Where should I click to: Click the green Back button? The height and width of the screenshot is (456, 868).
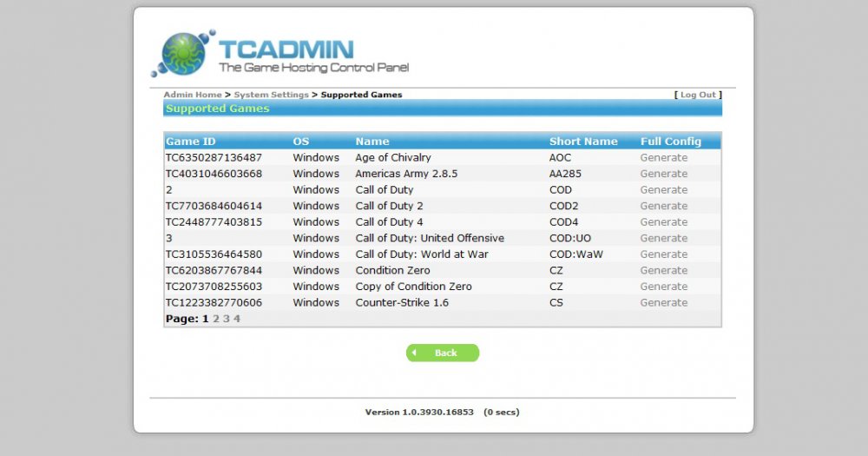click(x=443, y=353)
